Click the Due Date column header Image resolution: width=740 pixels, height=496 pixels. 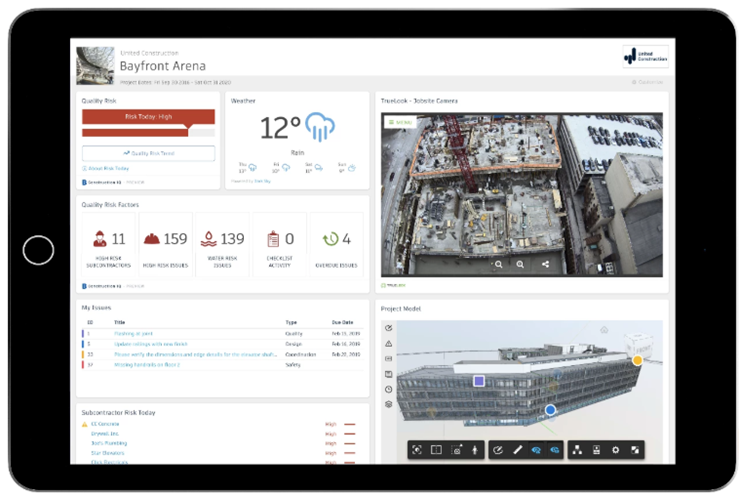(x=343, y=322)
